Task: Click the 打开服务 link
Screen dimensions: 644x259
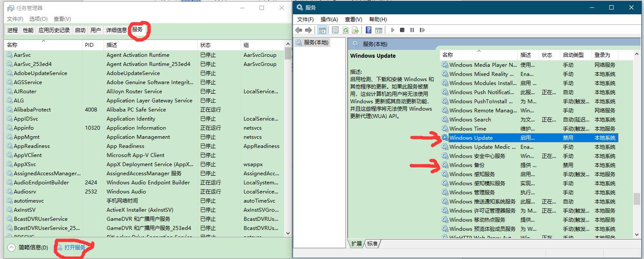Action: (75, 247)
